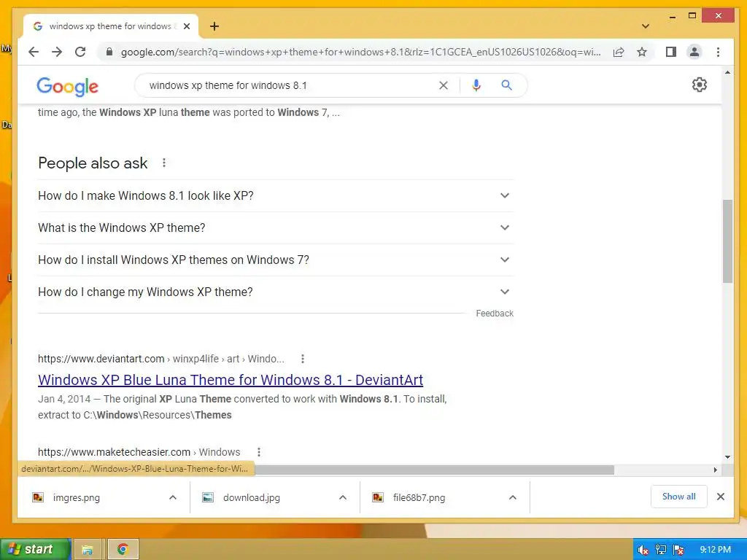Expand How do I change my Windows XP theme
Viewport: 747px width, 560px height.
coord(275,292)
